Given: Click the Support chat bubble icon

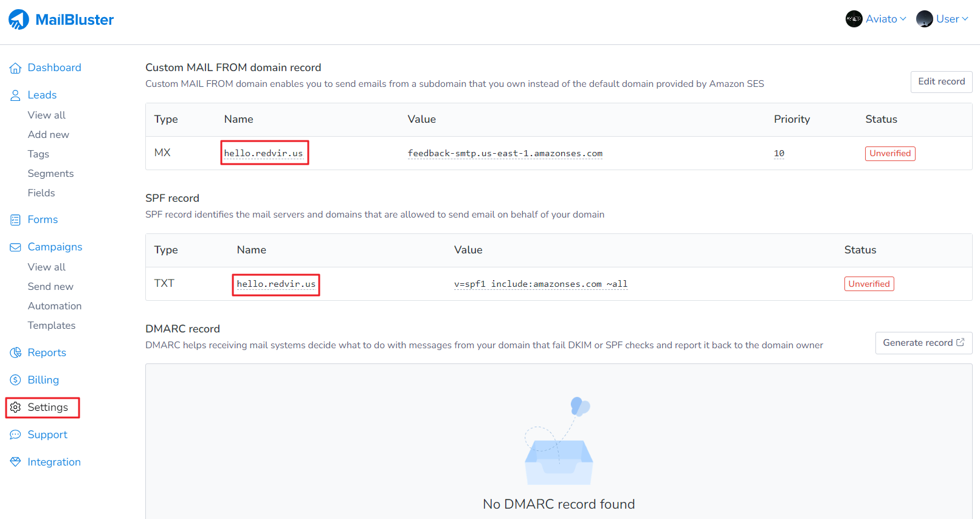Looking at the screenshot, I should pos(15,435).
